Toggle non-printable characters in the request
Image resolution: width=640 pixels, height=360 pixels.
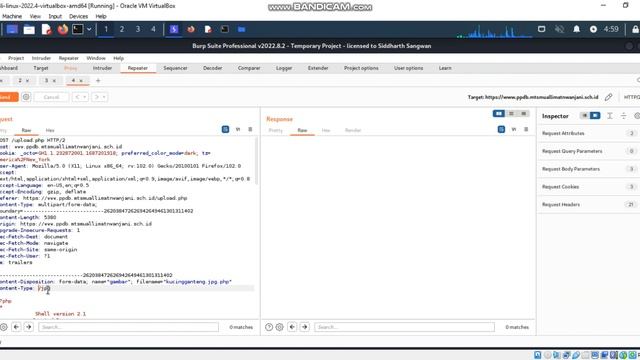pos(238,129)
